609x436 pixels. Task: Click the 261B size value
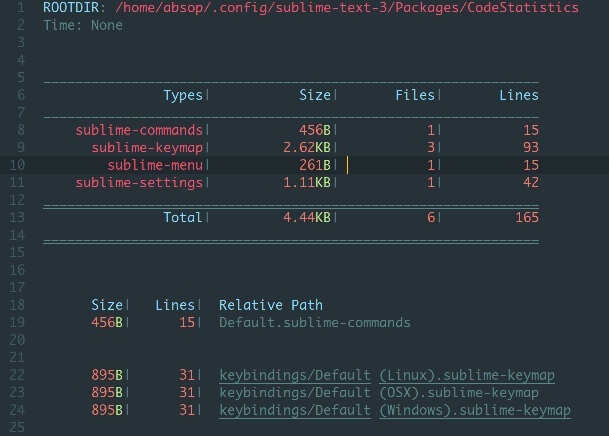[x=315, y=165]
